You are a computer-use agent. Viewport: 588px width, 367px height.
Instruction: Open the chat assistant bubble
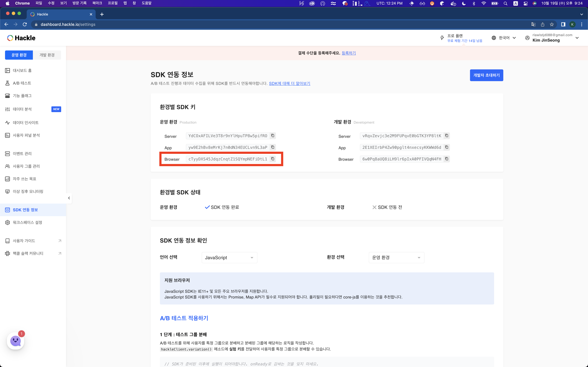coord(16,341)
